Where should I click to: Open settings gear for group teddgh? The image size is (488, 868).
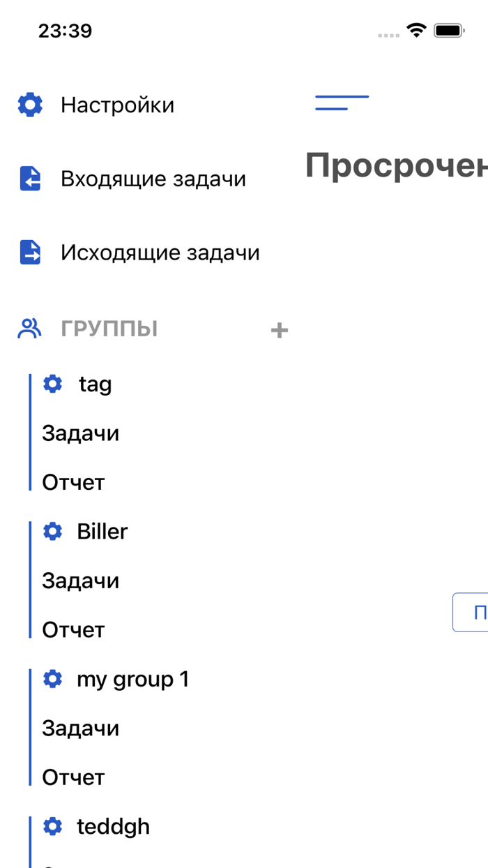[52, 826]
